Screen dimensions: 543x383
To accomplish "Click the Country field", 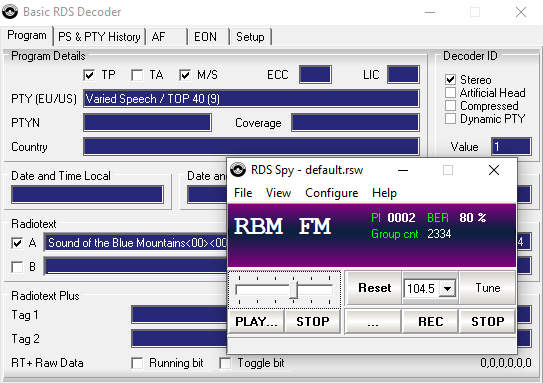I will point(251,146).
